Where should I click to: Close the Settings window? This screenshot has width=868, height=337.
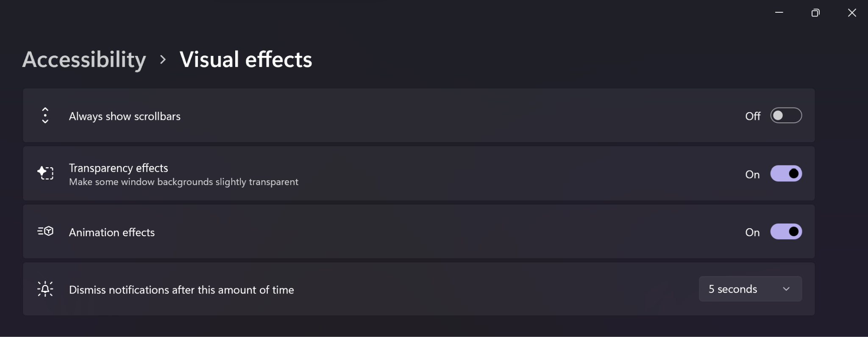click(852, 13)
